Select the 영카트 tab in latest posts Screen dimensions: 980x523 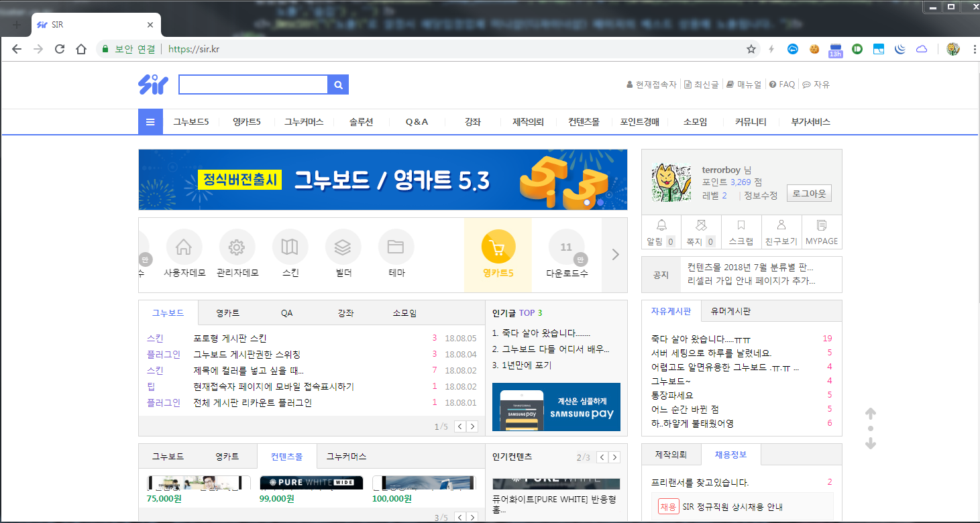coord(227,313)
